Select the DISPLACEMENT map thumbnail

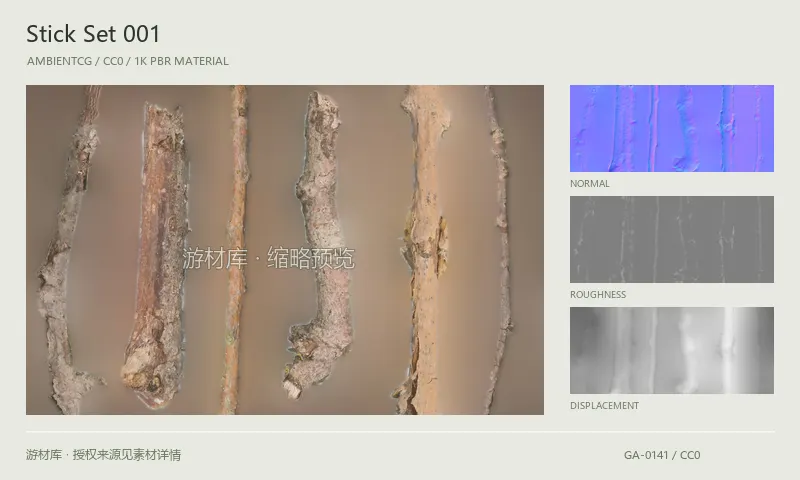pyautogui.click(x=671, y=350)
